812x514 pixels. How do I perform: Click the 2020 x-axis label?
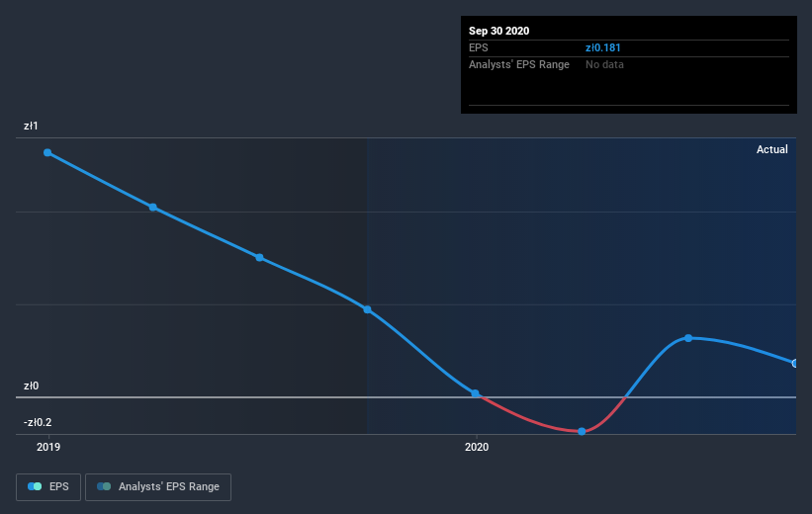click(x=477, y=447)
